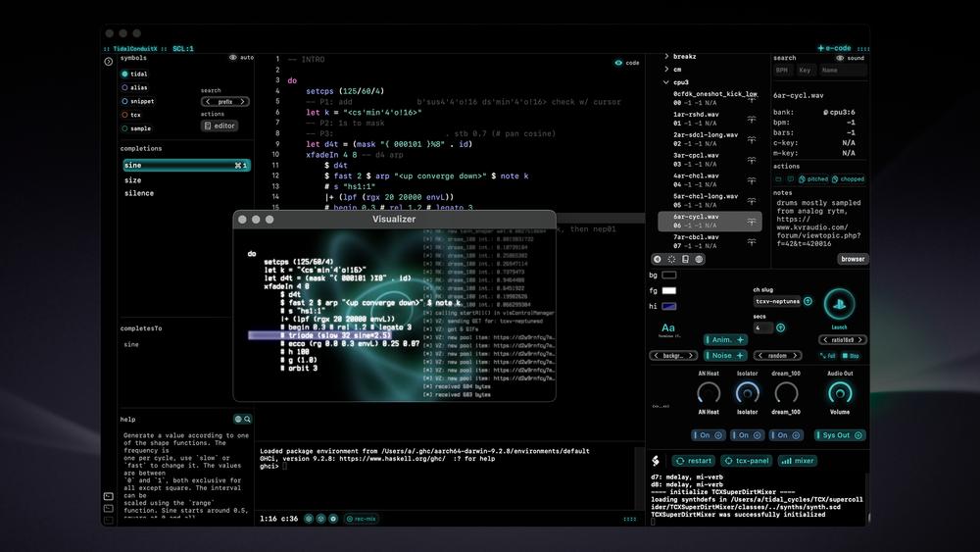The width and height of the screenshot is (980, 552).
Task: Click the comment icon under actions
Action: 790,179
